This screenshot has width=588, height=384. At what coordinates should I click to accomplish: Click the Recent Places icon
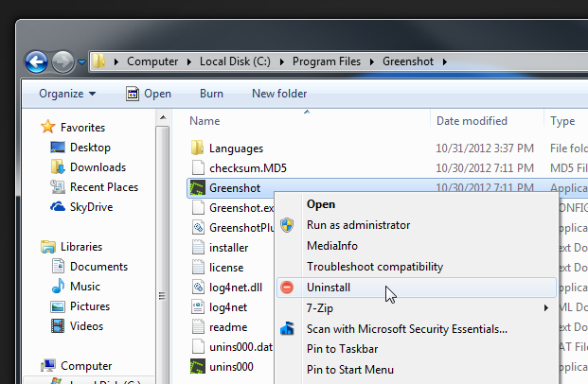[x=58, y=187]
